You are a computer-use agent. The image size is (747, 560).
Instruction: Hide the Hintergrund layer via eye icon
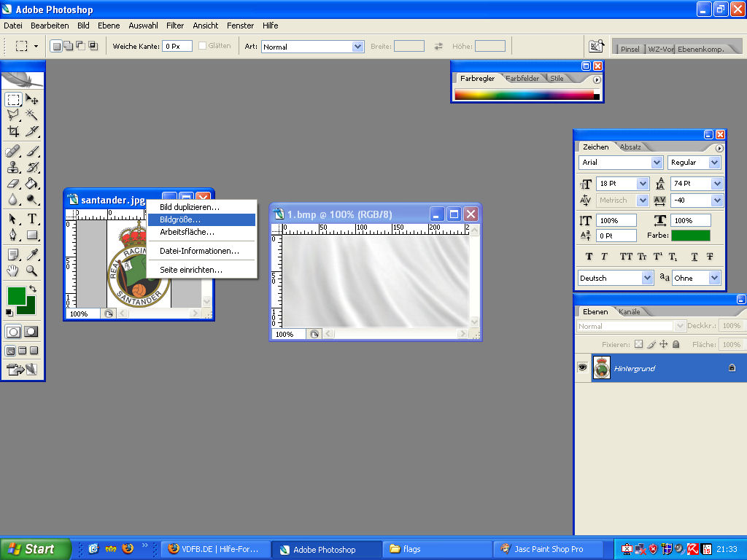582,368
